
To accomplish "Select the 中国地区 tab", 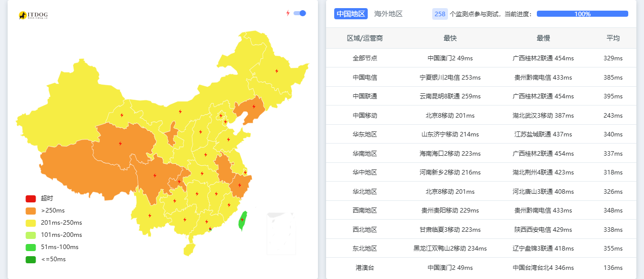I will point(351,14).
